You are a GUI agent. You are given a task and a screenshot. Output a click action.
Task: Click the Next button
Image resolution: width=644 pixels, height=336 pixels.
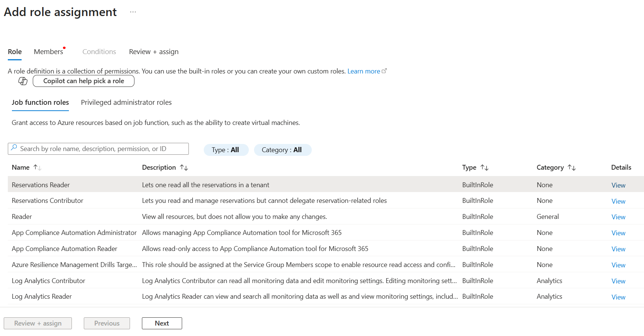[162, 323]
